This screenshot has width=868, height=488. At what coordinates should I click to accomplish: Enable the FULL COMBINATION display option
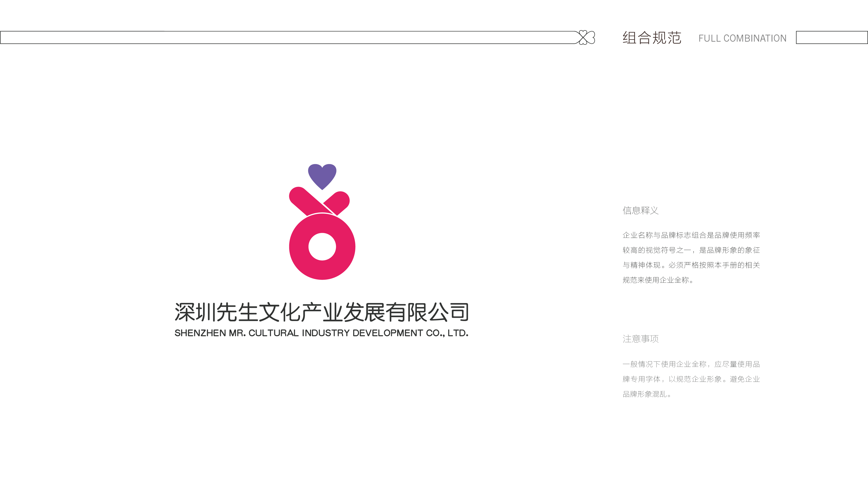tap(742, 38)
